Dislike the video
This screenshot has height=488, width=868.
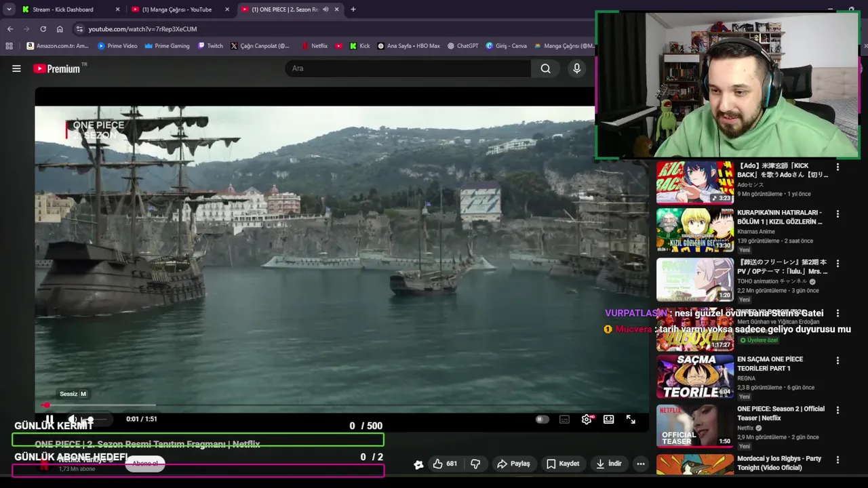[475, 464]
